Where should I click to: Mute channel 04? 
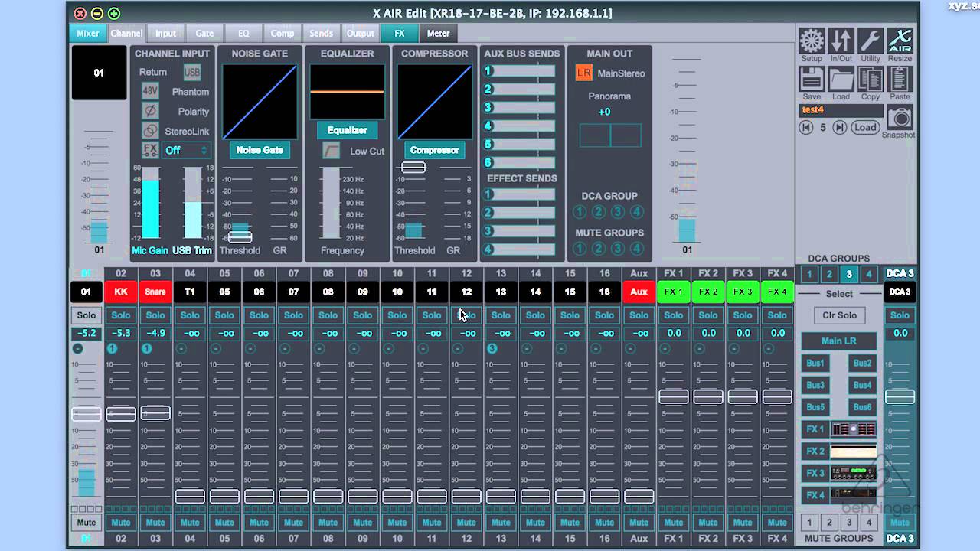190,523
